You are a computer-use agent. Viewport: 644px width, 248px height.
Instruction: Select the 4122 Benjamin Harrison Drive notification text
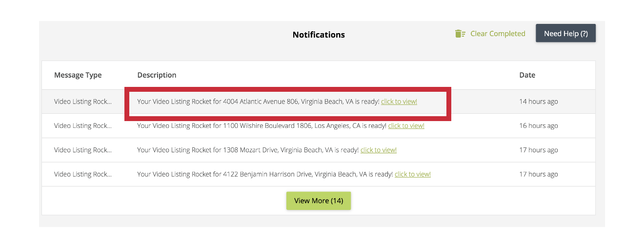265,174
